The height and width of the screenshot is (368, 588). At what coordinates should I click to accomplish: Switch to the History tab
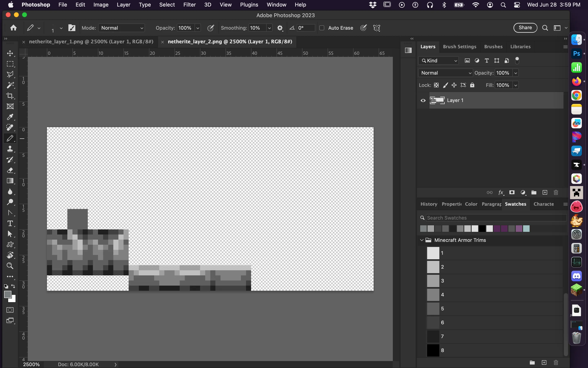(429, 204)
